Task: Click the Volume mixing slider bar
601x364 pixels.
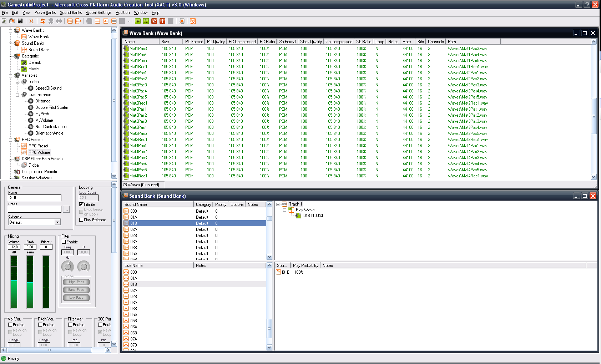Action: click(14, 282)
